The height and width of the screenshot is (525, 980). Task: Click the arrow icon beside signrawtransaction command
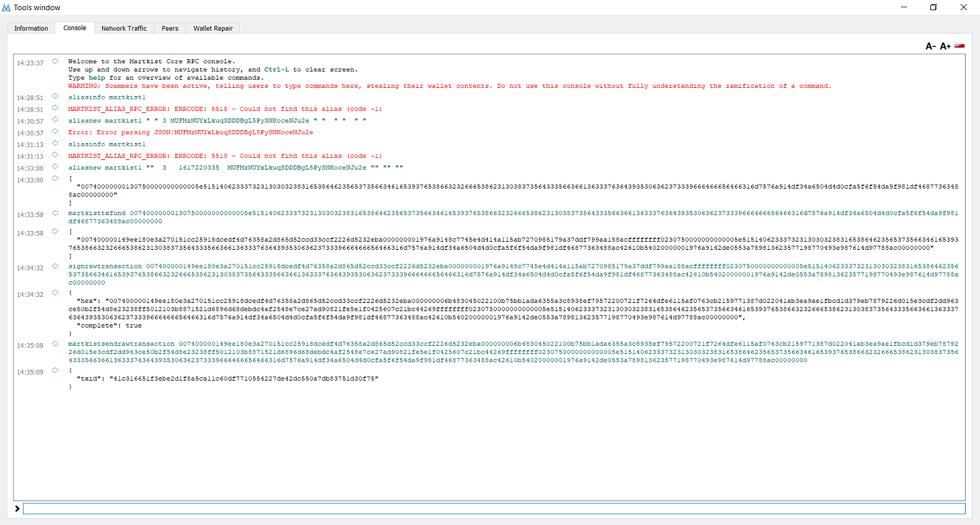(56, 267)
